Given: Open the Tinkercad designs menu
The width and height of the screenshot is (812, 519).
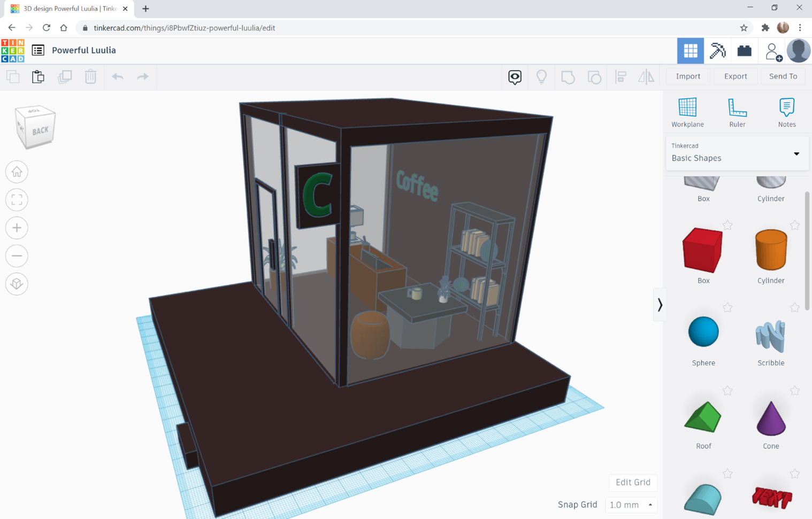Looking at the screenshot, I should tap(37, 50).
